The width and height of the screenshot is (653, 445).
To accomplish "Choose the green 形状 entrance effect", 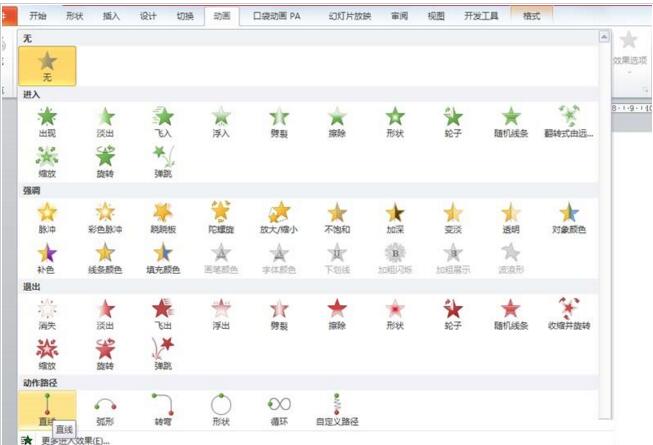I will pyautogui.click(x=395, y=122).
